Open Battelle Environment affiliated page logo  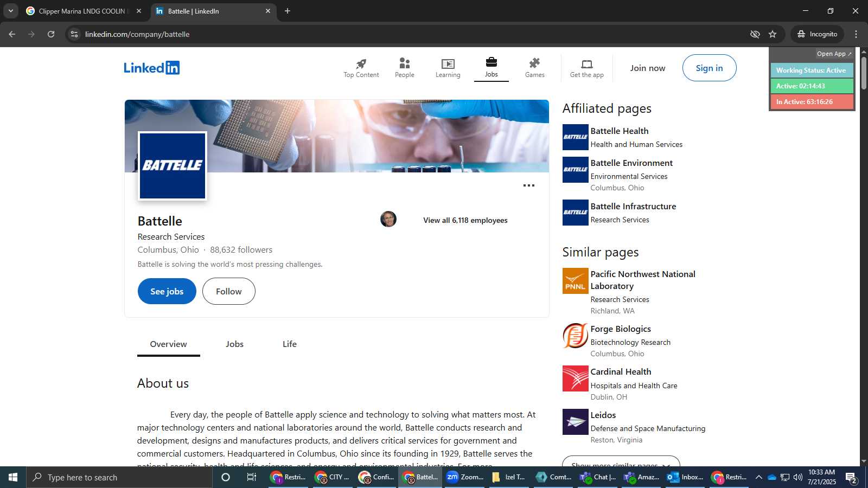click(x=575, y=170)
